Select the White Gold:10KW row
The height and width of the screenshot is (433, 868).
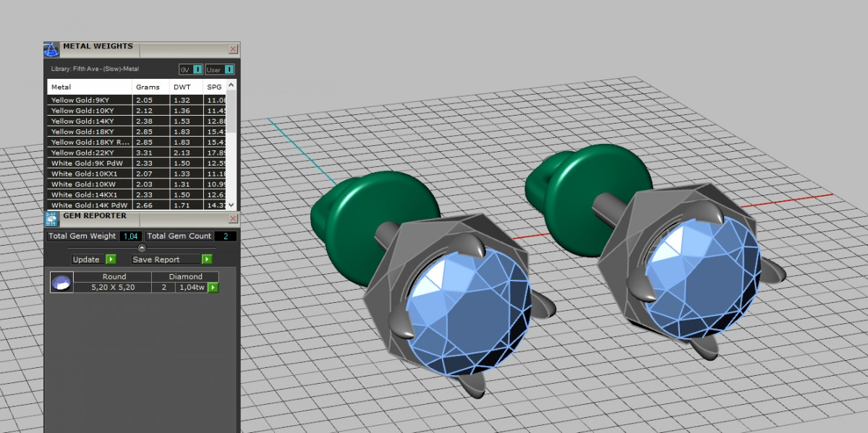coord(137,184)
